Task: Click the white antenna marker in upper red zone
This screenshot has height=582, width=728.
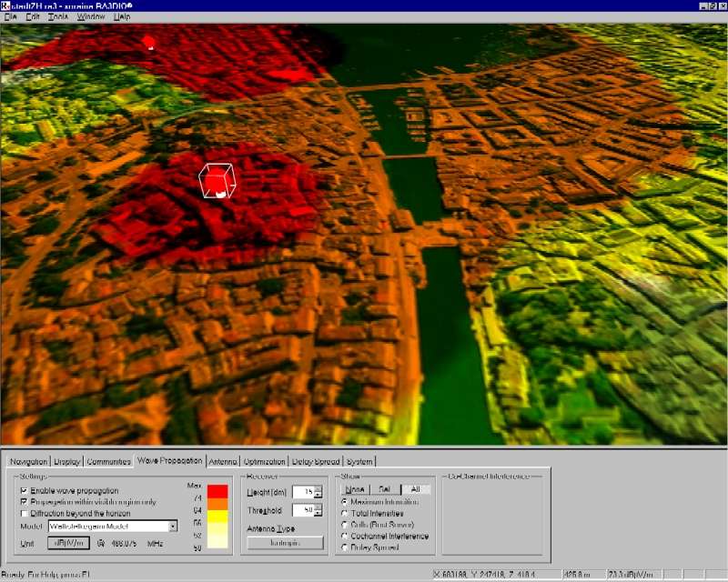Action: (x=150, y=41)
